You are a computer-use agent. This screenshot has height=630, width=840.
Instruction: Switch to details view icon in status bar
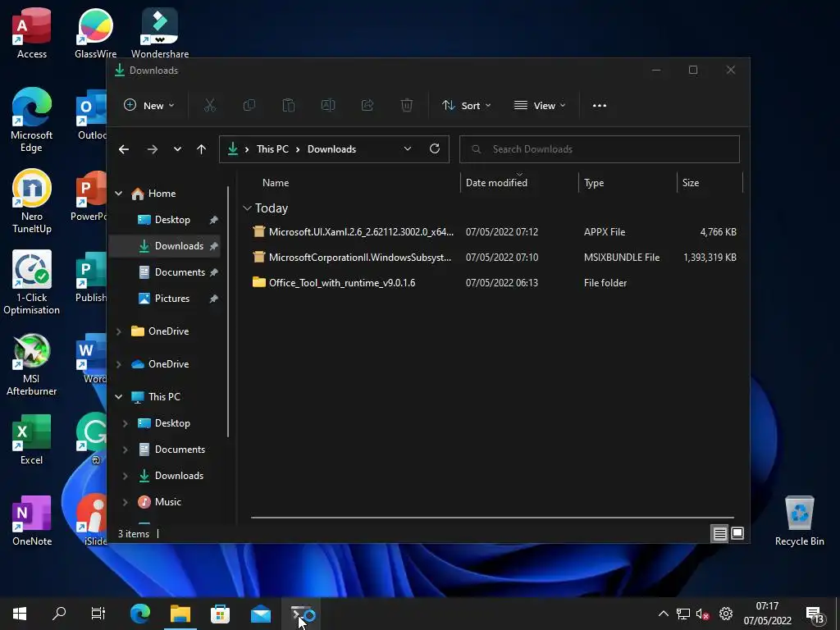coord(719,533)
